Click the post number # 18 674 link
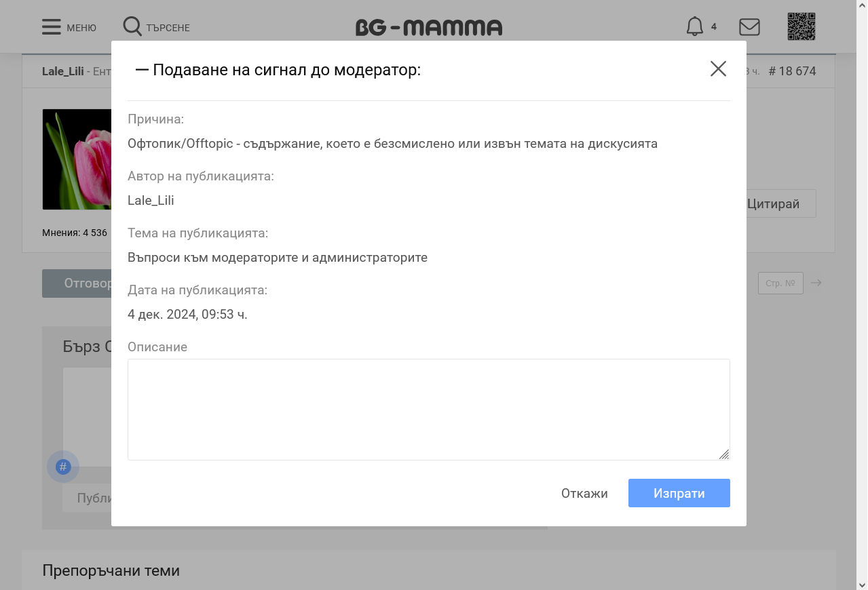 792,71
